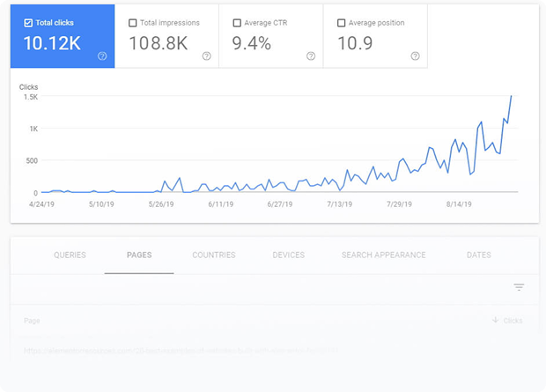Click help icon on Total impressions card
Image resolution: width=546 pixels, height=392 pixels.
coord(206,55)
